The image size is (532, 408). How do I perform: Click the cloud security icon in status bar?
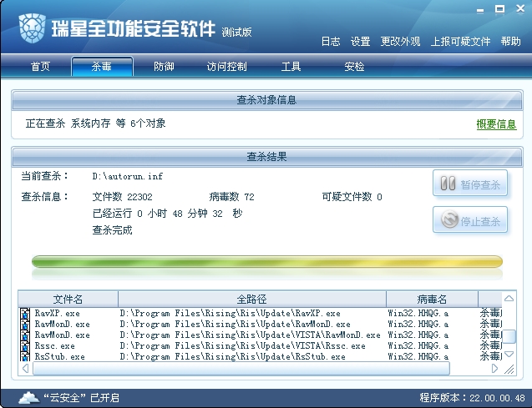[x=28, y=397]
